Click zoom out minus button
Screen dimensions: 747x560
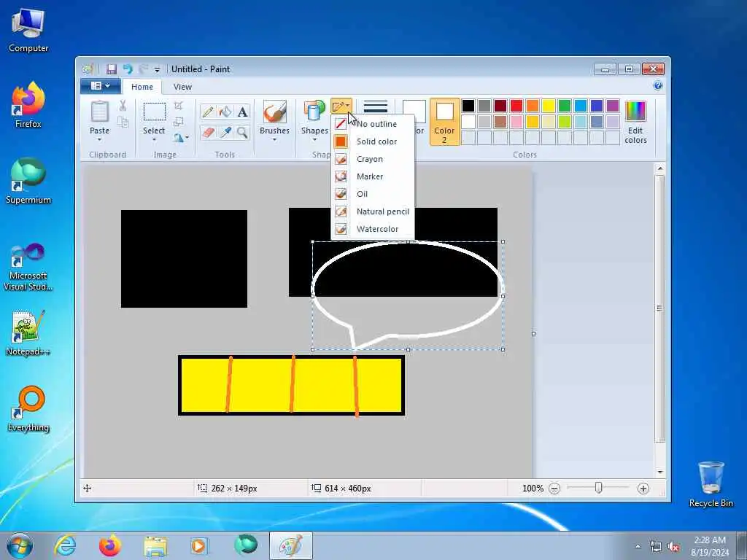(554, 489)
